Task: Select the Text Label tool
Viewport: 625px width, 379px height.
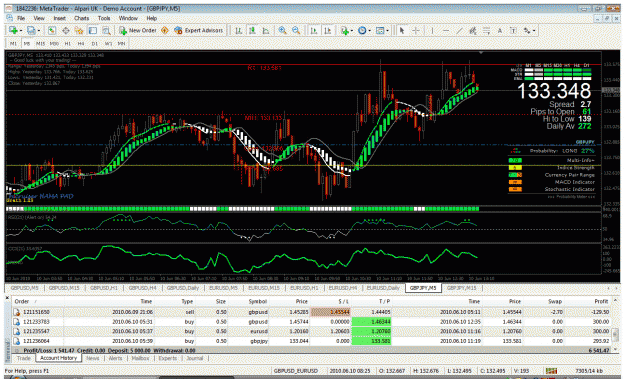Action: tap(513, 30)
